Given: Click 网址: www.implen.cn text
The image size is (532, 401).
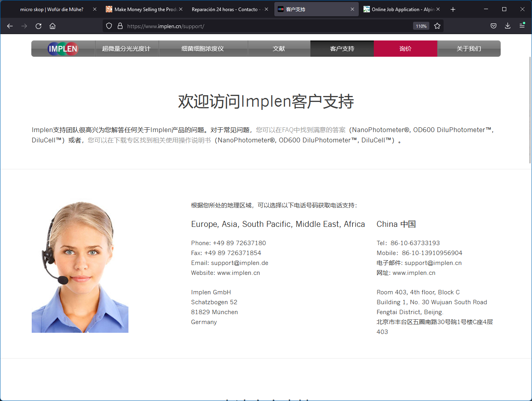Looking at the screenshot, I should 406,273.
